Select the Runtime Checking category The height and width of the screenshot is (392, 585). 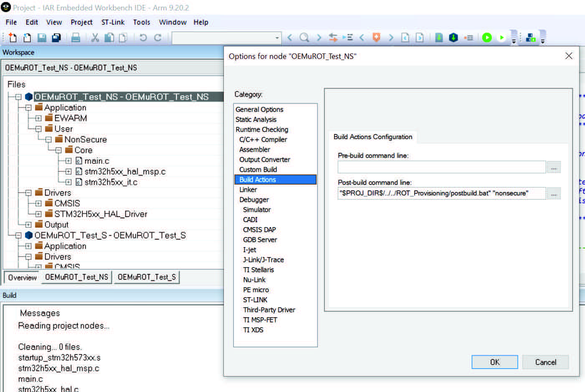[x=262, y=129]
